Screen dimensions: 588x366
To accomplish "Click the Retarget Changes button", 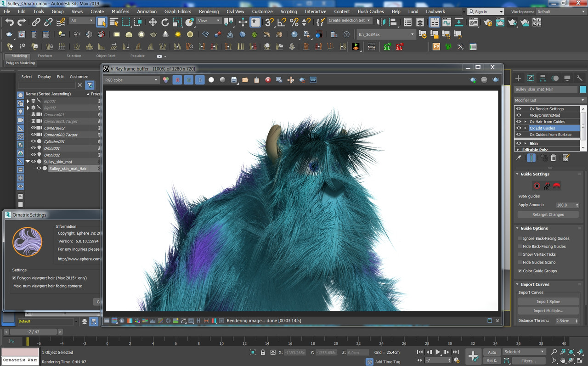I will (x=548, y=214).
